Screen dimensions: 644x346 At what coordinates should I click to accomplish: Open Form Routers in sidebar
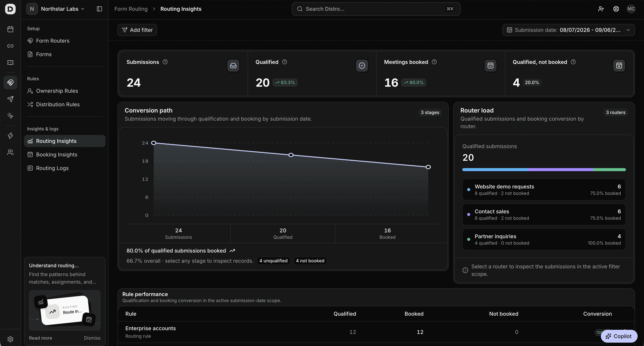65,41
